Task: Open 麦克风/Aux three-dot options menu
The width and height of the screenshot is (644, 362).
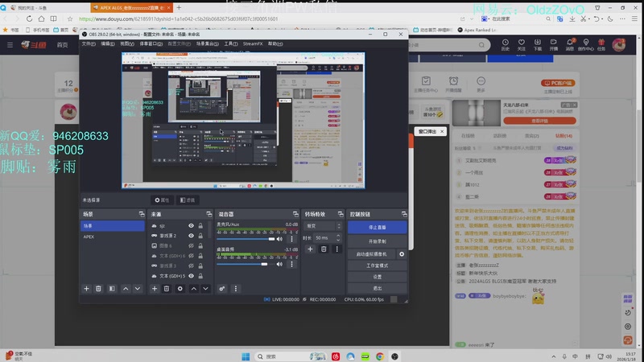Action: click(x=291, y=239)
